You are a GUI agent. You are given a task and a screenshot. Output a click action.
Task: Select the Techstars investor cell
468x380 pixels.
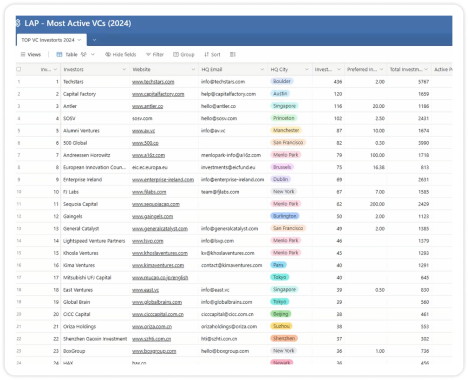(x=95, y=82)
